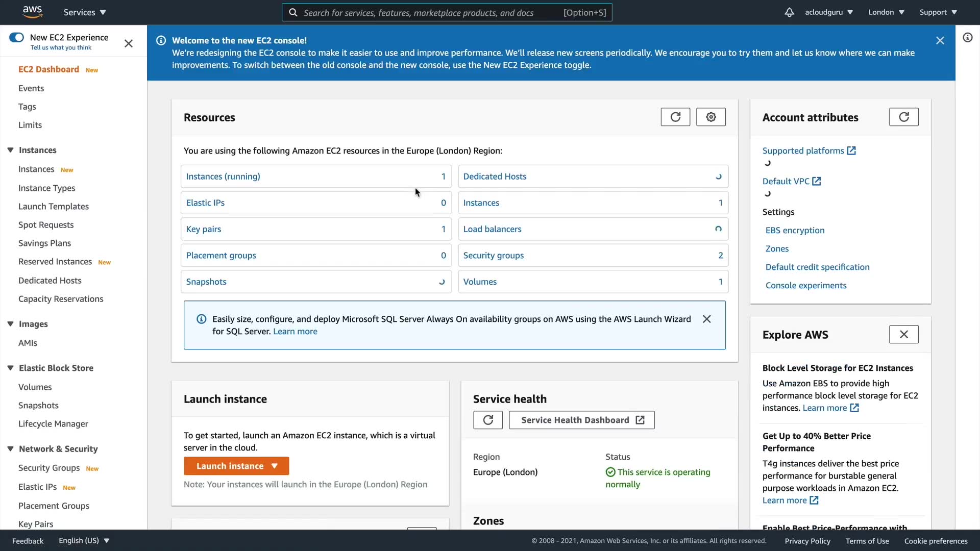Click the AWS logo home icon
980x551 pixels.
(32, 12)
